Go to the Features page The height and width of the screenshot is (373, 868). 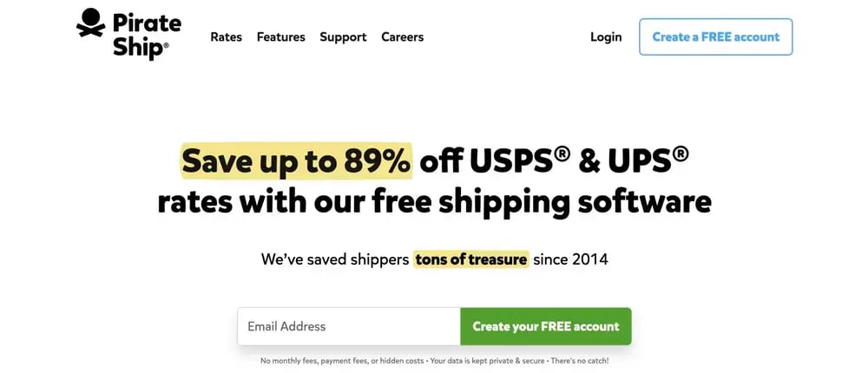click(x=281, y=37)
